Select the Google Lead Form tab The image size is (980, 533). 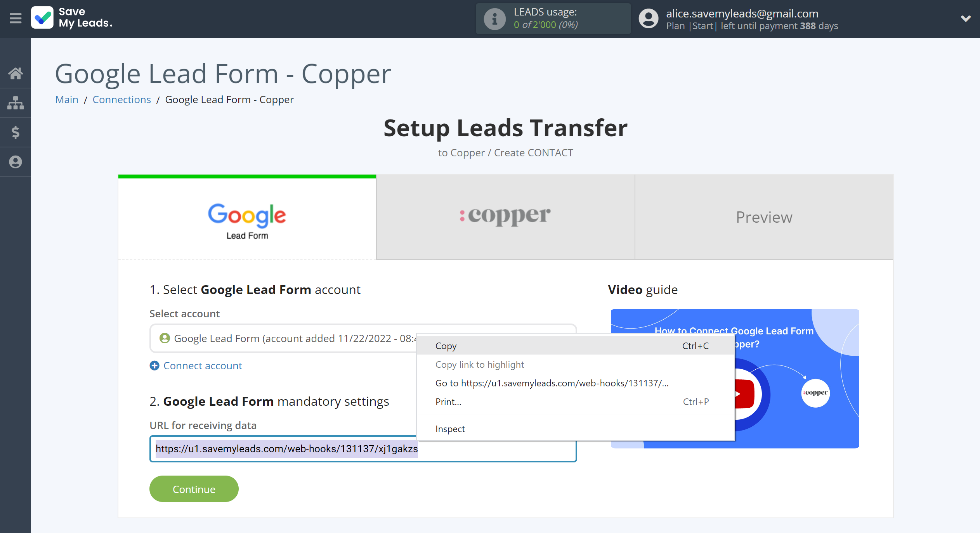click(247, 216)
